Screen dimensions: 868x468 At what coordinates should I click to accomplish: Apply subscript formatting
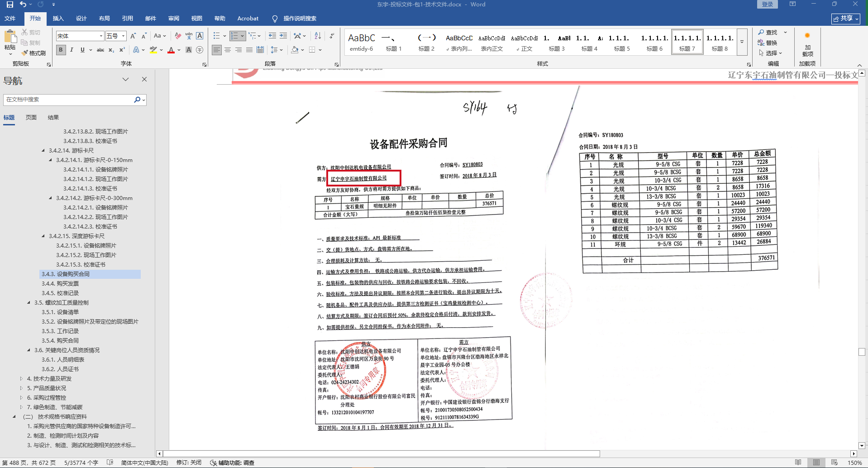111,50
